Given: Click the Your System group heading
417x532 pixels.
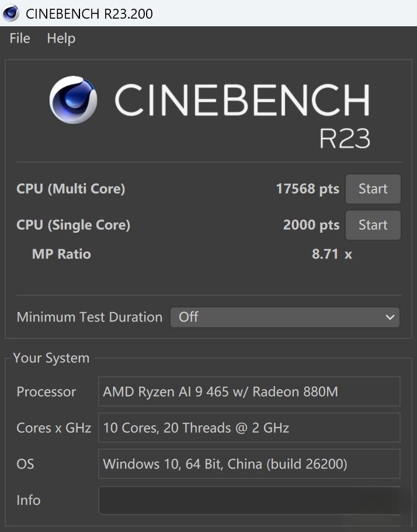Looking at the screenshot, I should coord(51,358).
